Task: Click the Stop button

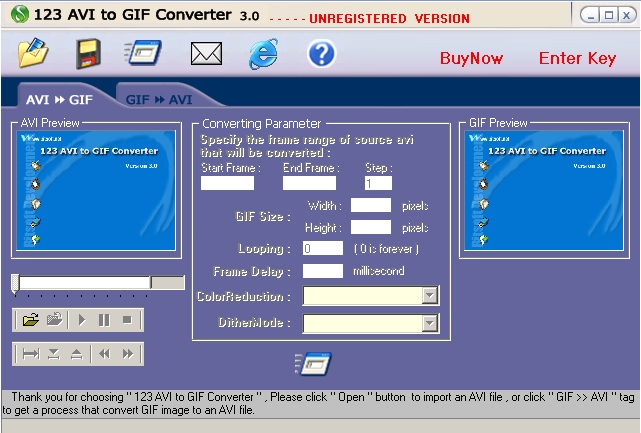Action: 127,320
